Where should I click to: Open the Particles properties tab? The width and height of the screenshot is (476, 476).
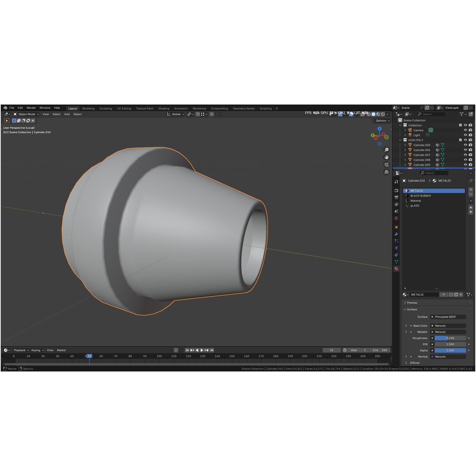(396, 241)
